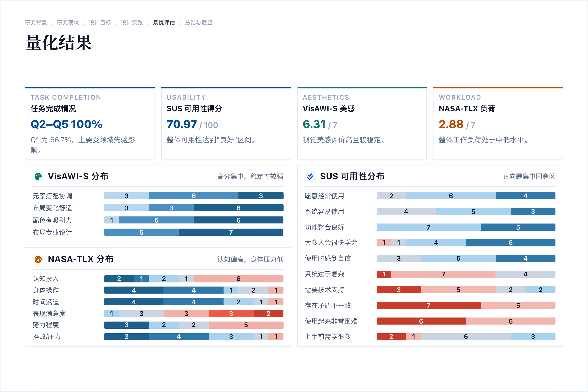Click the gauge icon beside NASA-TLX 分布
Viewport: 588px width, 392px height.
(x=38, y=259)
